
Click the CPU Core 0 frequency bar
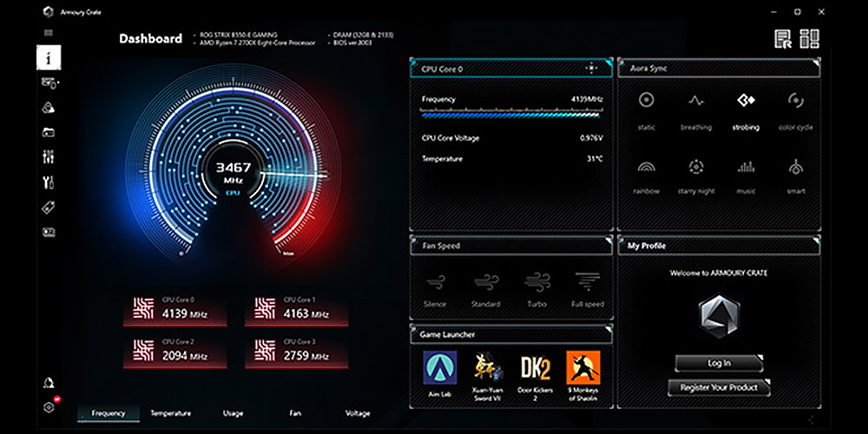point(510,113)
